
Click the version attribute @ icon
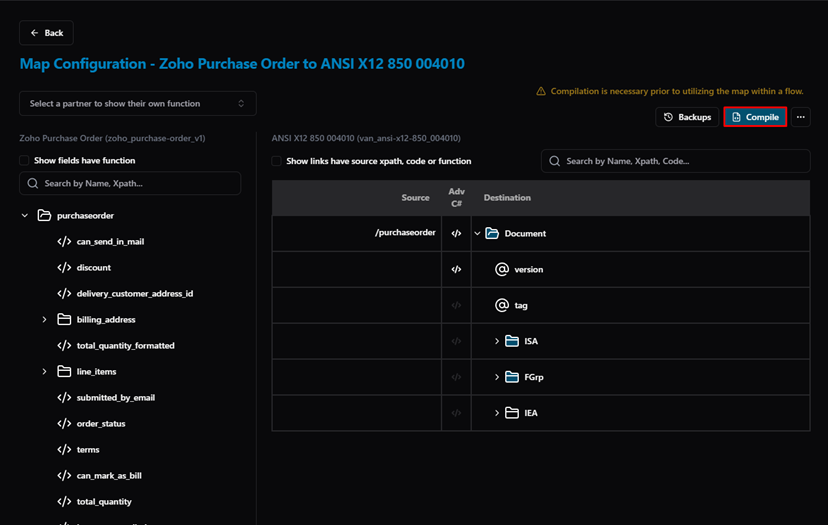click(502, 269)
